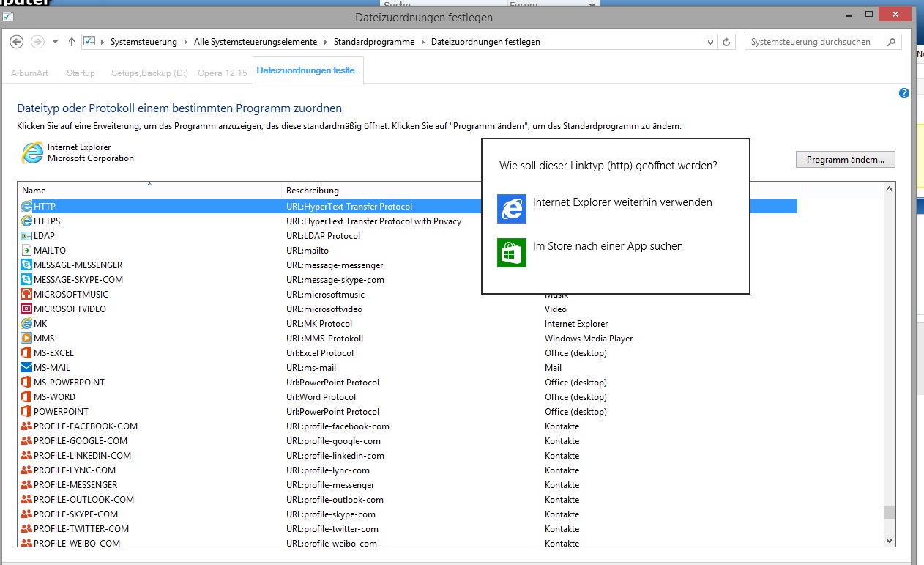The height and width of the screenshot is (565, 924).
Task: Expand Alle Systemsteuerungselemente breadcrumb arrow
Action: 326,42
